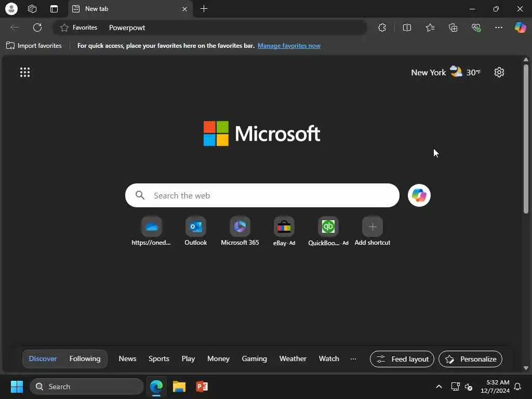Click the Search the web box
532x399 pixels.
point(262,195)
